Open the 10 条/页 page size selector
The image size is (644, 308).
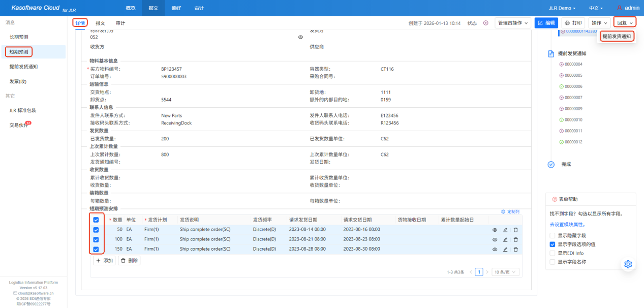(x=505, y=272)
